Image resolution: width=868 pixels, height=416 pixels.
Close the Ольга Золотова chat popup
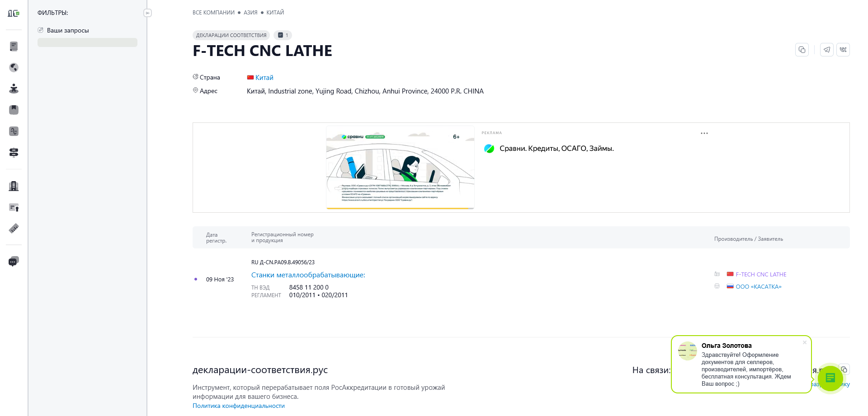805,342
